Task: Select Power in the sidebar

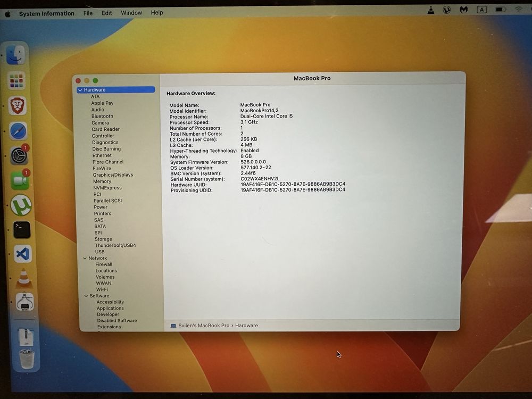Action: 101,207
